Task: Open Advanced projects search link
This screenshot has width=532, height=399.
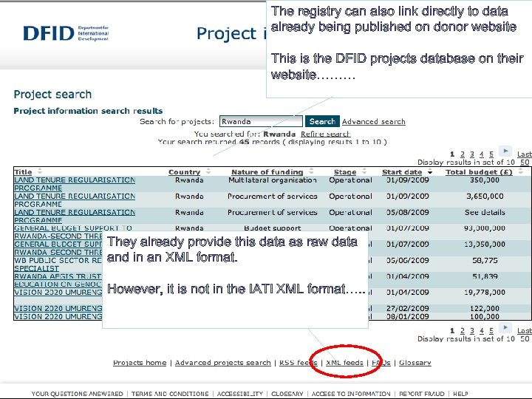Action: click(x=223, y=363)
